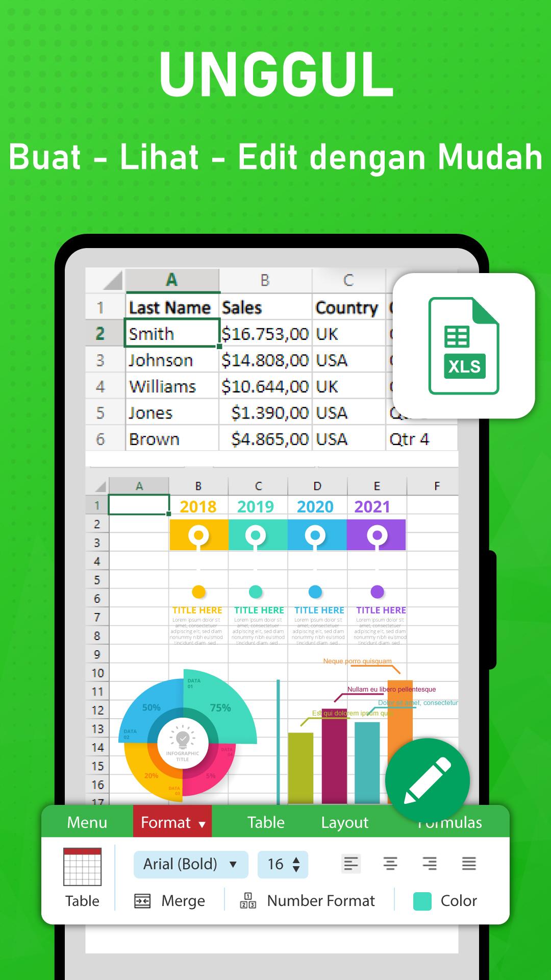This screenshot has height=980, width=551.
Task: Tap the green pencil edit button
Action: click(428, 780)
